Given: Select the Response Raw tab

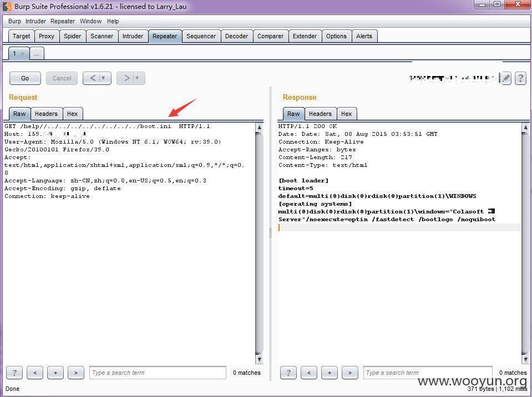Looking at the screenshot, I should pos(293,114).
